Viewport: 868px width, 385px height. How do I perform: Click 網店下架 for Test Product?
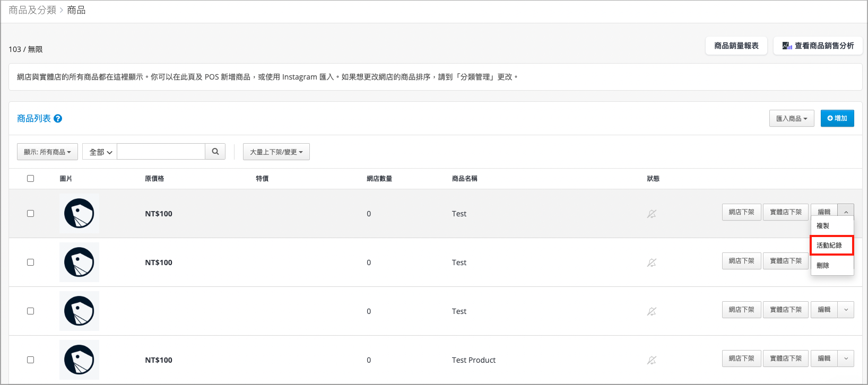click(742, 358)
